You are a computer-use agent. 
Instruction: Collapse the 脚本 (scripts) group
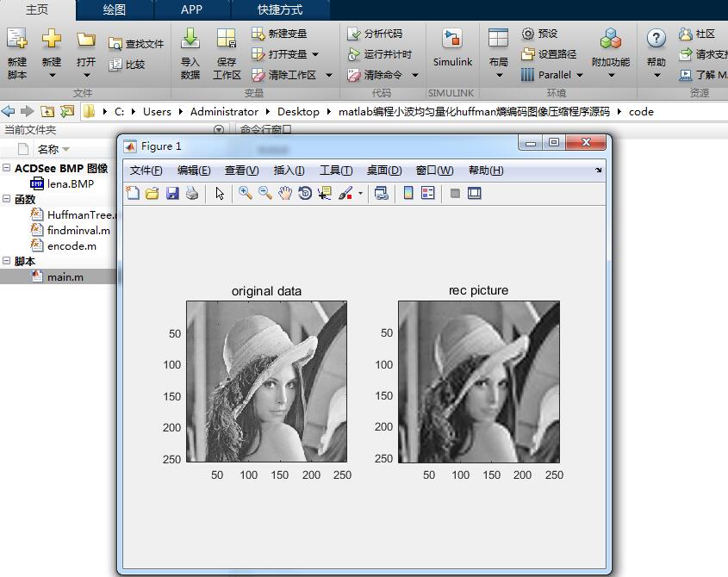6,261
